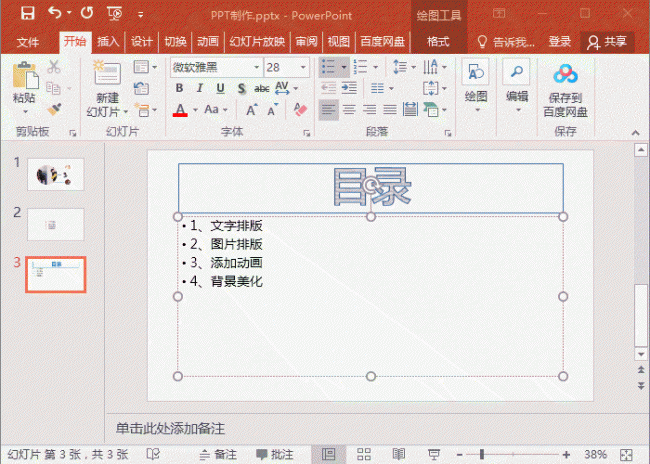Save to Baidu Netdisk
650x464 pixels.
tap(565, 90)
